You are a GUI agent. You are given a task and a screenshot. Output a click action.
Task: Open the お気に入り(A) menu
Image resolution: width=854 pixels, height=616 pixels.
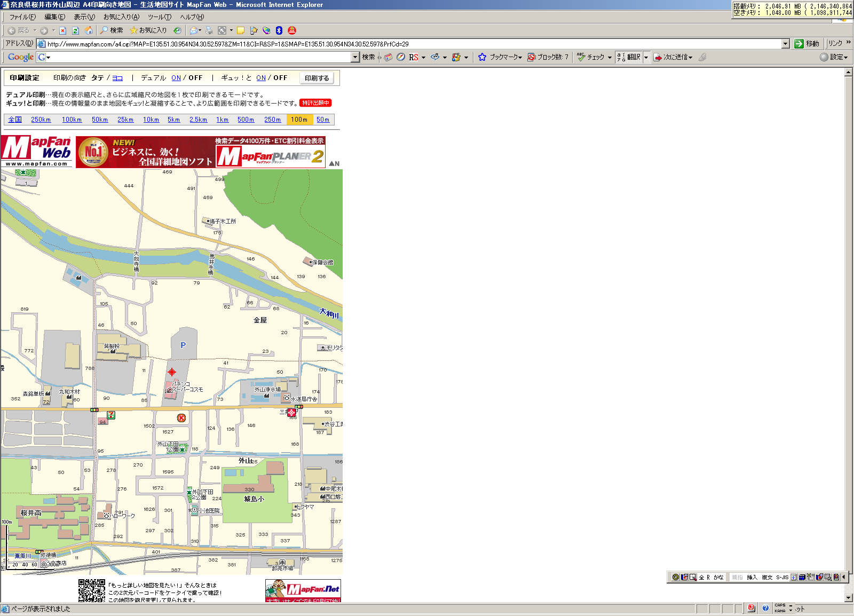pos(121,17)
